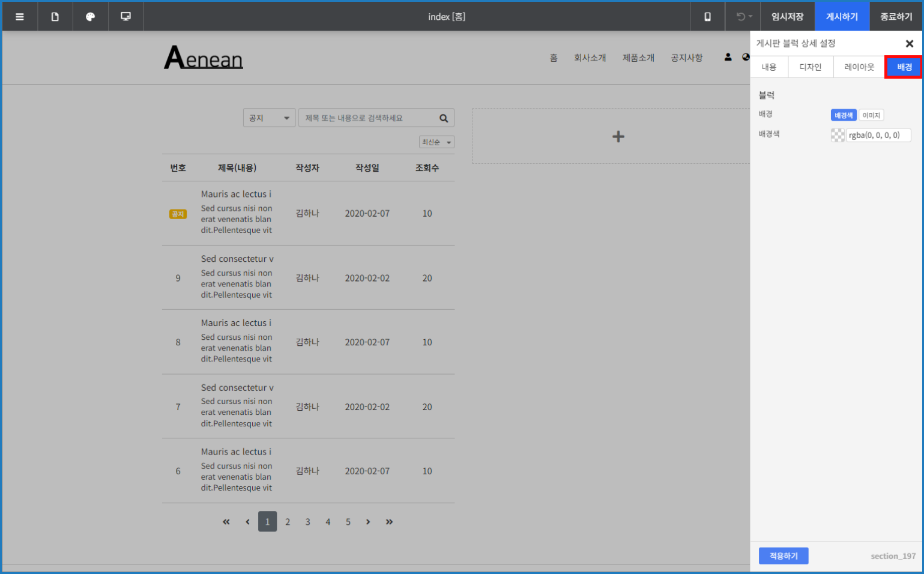Go to page 3 in pagination
Image resolution: width=924 pixels, height=574 pixels.
(x=307, y=522)
